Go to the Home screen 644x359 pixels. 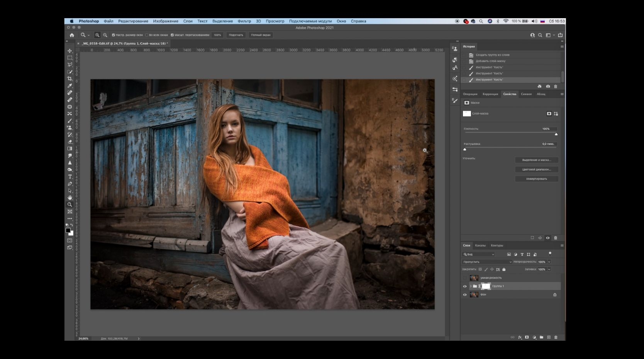point(72,35)
